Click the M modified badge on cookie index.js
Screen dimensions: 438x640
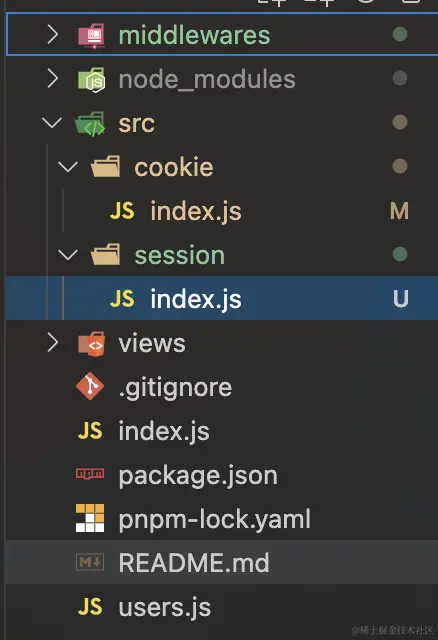399,211
